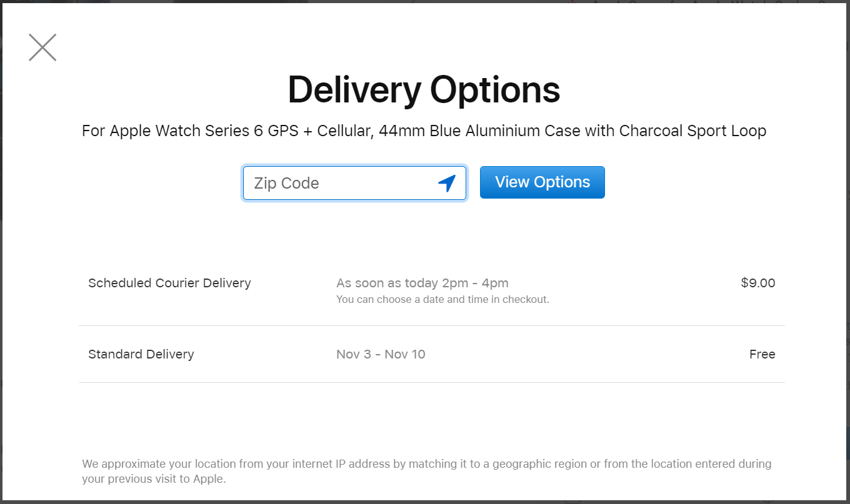The image size is (850, 504).
Task: Select the Standard Delivery label
Action: pyautogui.click(x=141, y=354)
